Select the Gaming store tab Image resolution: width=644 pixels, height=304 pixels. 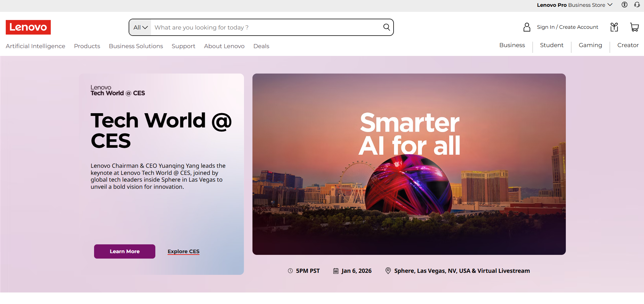point(590,45)
